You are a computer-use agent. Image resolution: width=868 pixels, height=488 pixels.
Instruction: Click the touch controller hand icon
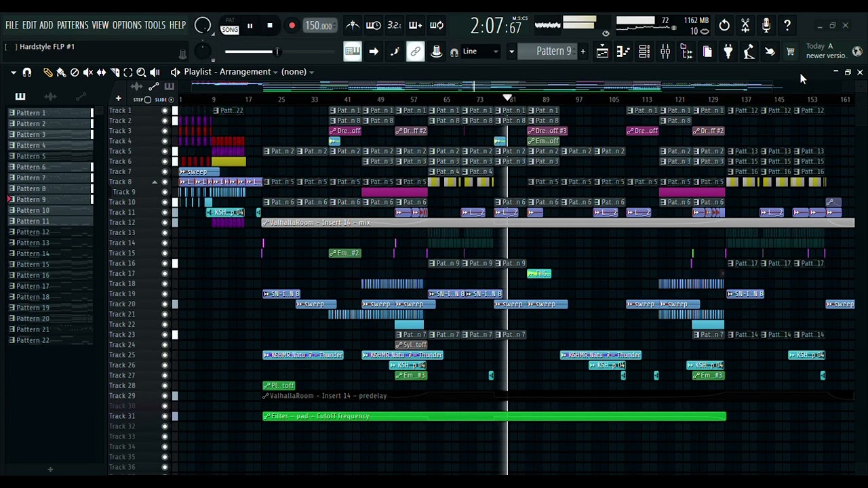(770, 52)
